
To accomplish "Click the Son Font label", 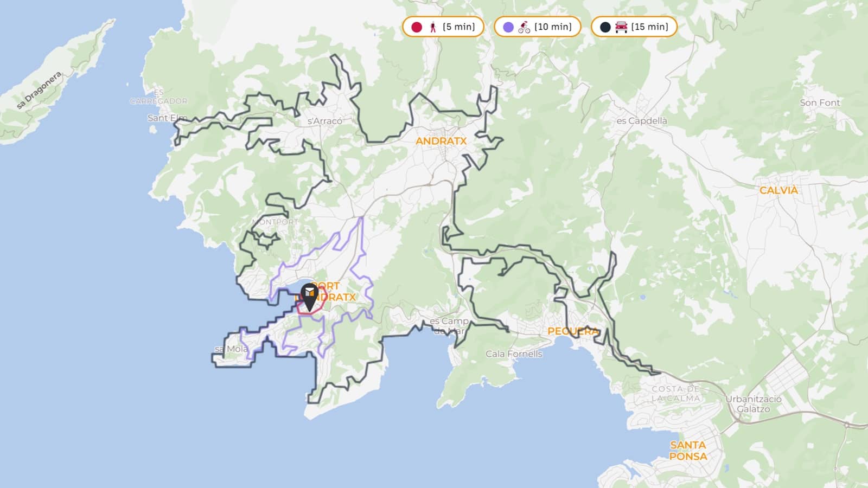I will (x=819, y=102).
